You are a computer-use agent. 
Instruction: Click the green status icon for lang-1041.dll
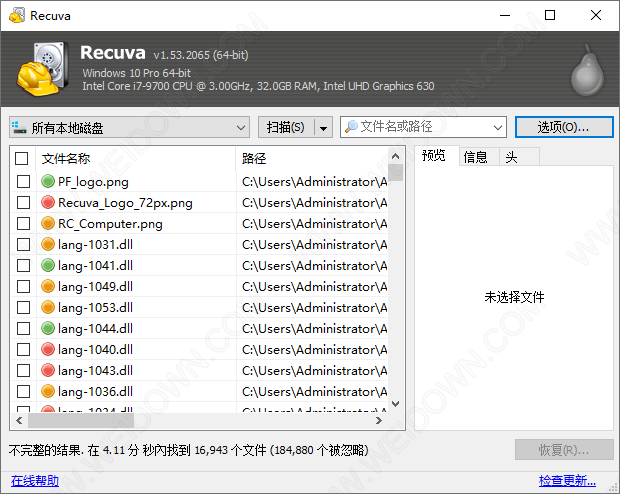(x=47, y=266)
